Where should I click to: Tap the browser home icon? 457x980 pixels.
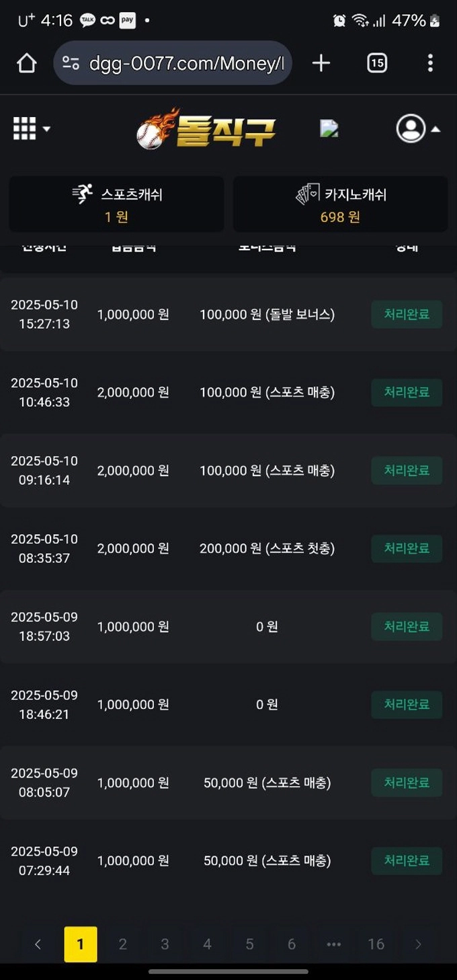[x=26, y=63]
